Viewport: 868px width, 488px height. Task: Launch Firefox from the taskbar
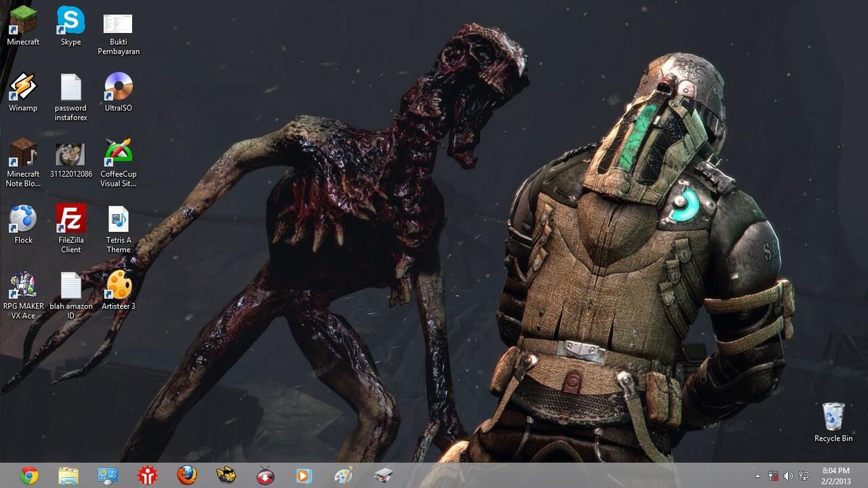point(186,476)
